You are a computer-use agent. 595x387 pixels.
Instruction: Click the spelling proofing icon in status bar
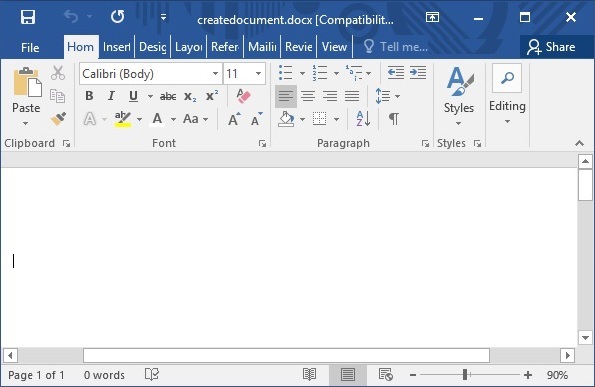152,374
